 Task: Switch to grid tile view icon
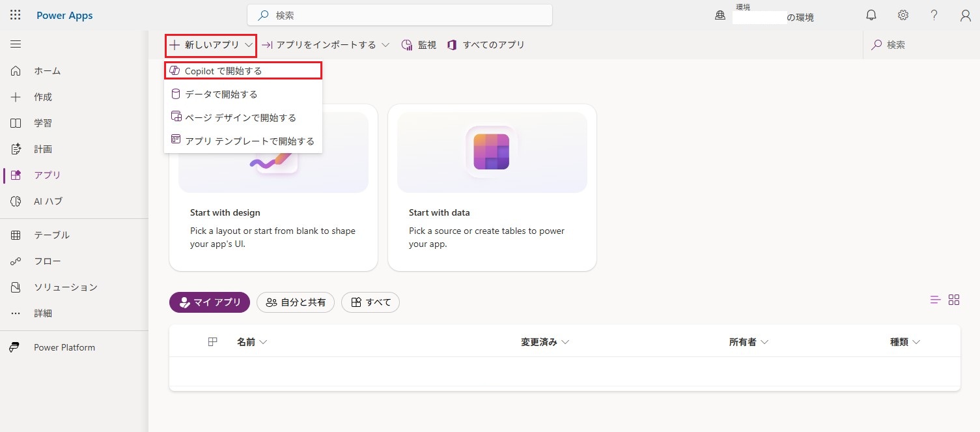pyautogui.click(x=954, y=300)
